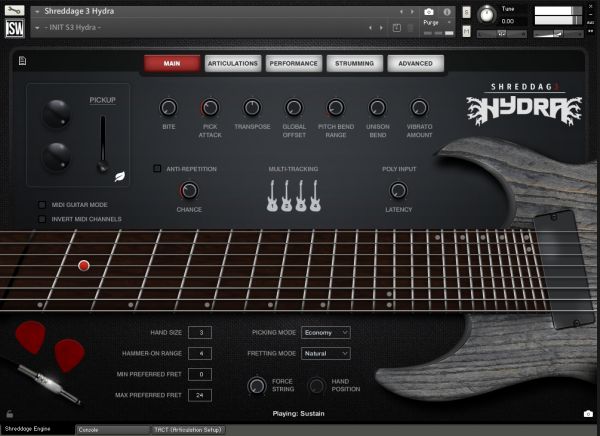Click the Transpose knob
The image size is (600, 436).
click(x=252, y=108)
